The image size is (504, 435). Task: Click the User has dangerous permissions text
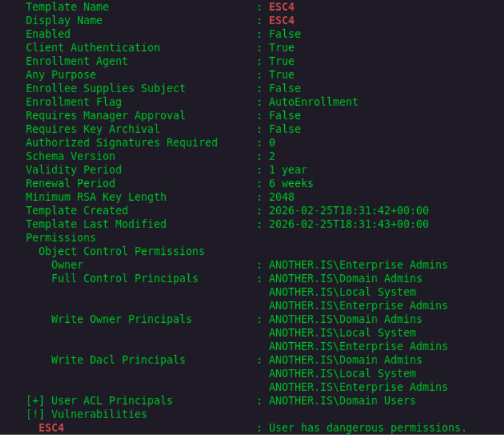click(367, 428)
